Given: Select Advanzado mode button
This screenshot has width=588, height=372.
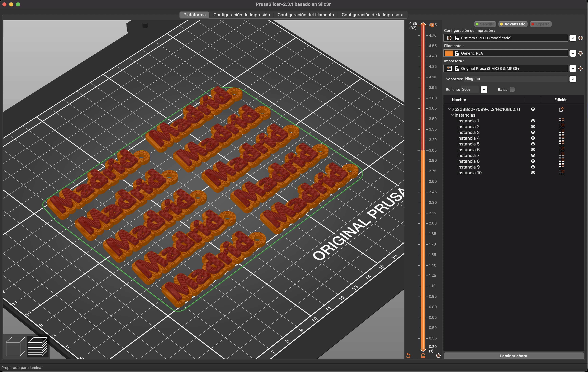Looking at the screenshot, I should pyautogui.click(x=513, y=24).
